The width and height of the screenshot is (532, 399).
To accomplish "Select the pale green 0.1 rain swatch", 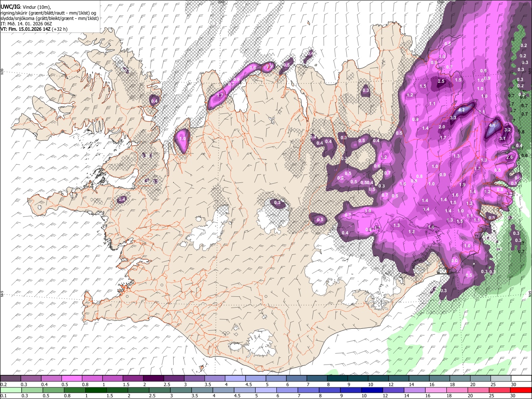I will [x=11, y=390].
